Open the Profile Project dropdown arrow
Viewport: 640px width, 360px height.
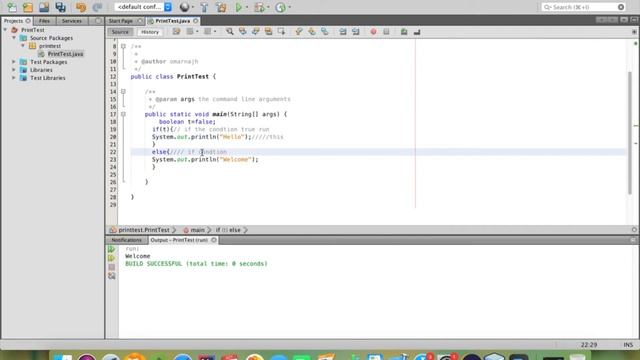pyautogui.click(x=289, y=7)
